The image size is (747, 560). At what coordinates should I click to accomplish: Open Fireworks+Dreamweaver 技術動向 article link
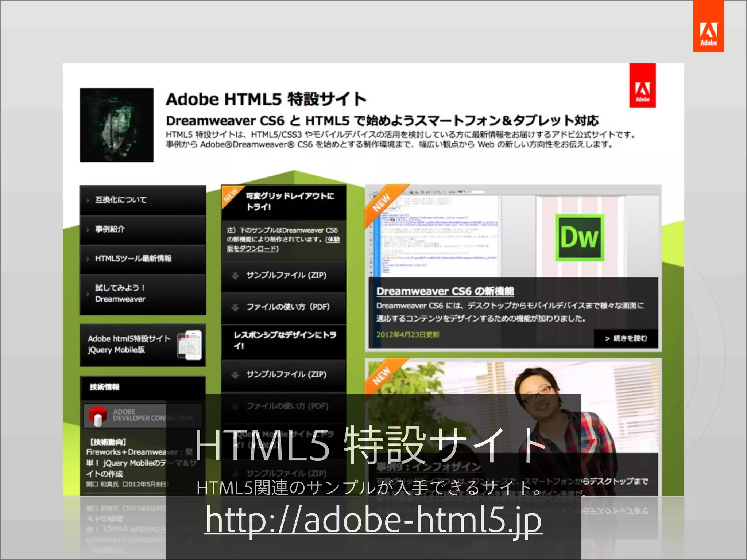point(141,463)
